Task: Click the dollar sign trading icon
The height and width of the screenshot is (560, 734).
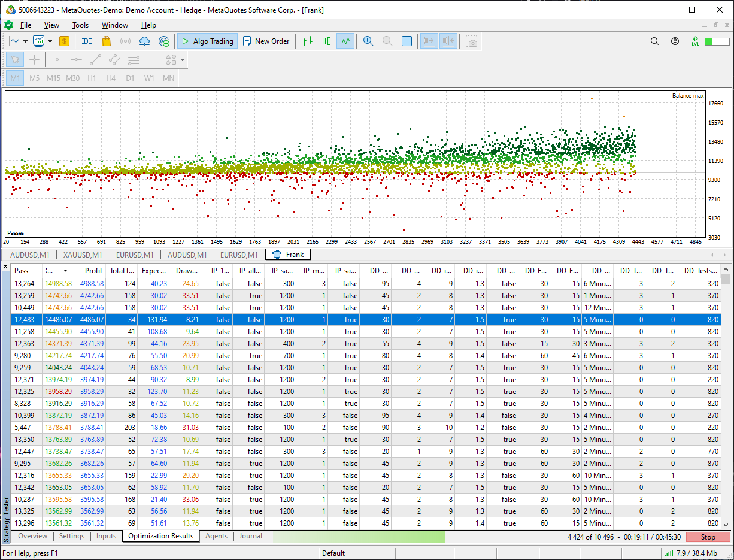Action: [x=64, y=41]
